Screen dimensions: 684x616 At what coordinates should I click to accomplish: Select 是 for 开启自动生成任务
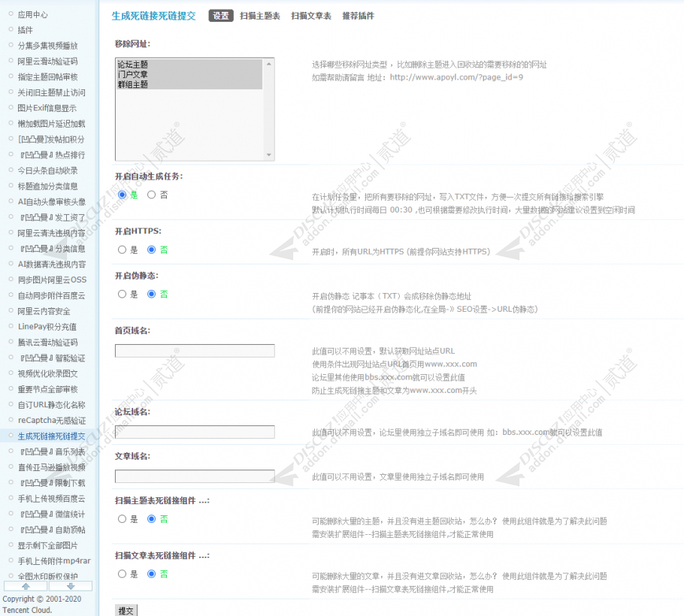122,195
